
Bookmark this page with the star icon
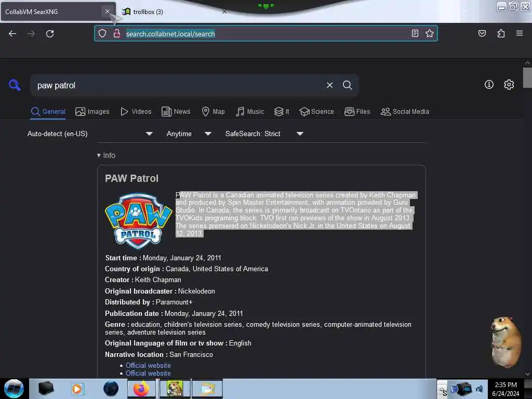pos(430,33)
